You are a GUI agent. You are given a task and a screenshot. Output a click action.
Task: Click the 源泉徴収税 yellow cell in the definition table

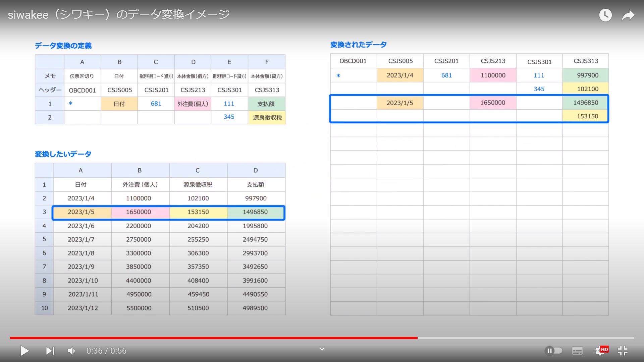pos(267,118)
